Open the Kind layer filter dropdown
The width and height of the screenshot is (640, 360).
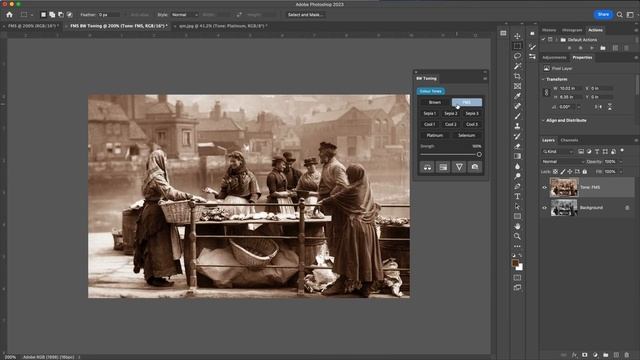pyautogui.click(x=558, y=151)
